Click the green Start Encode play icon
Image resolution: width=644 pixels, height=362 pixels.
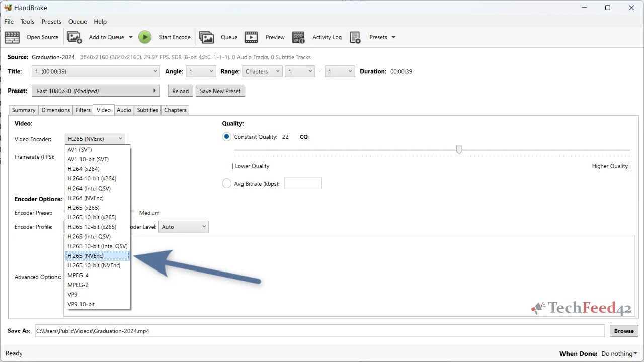coord(145,37)
